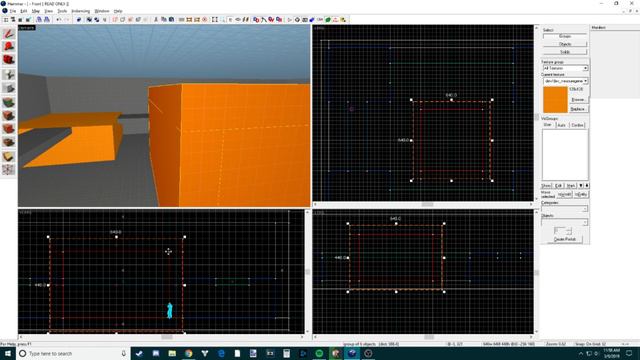The height and width of the screenshot is (360, 640).
Task: Click the Apply Current Texture tool
Action: point(9,116)
